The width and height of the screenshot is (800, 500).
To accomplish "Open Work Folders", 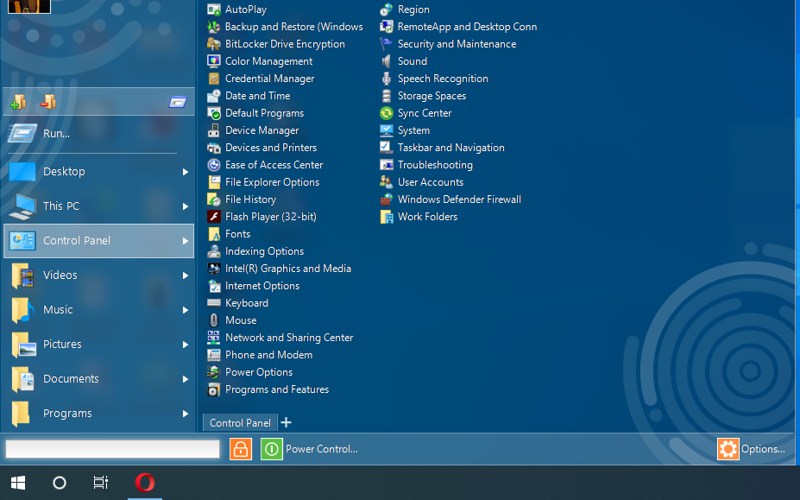I will coord(419,217).
